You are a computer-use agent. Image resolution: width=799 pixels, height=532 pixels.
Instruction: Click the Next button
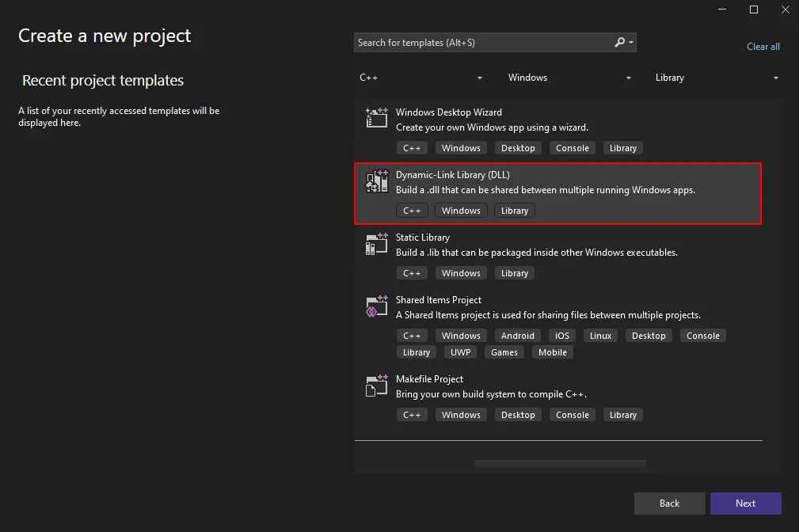(x=745, y=503)
